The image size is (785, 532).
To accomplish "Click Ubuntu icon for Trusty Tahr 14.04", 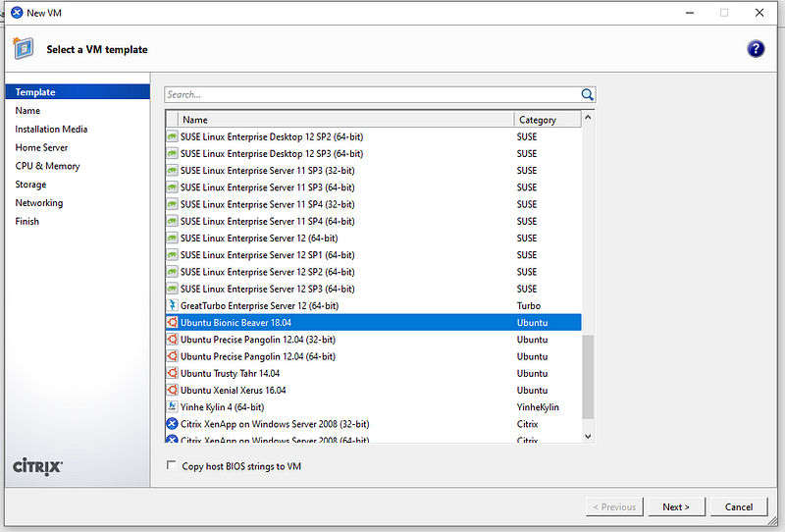I will 172,373.
